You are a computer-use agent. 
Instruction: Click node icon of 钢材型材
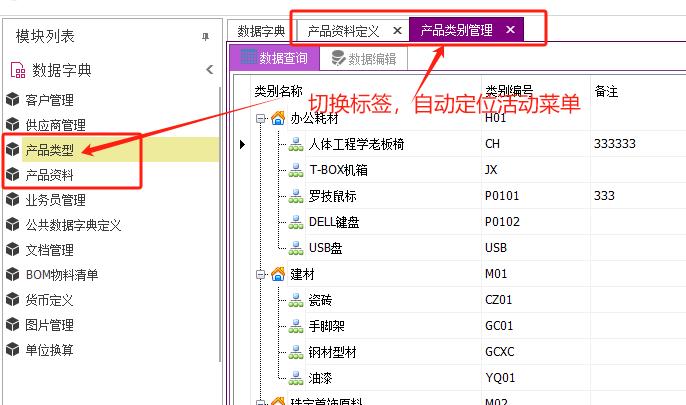[296, 352]
